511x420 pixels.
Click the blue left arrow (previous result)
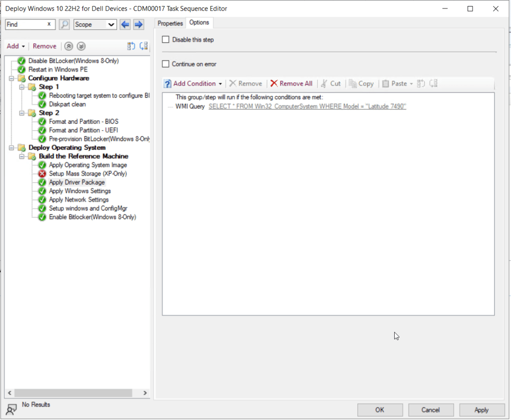coord(125,24)
